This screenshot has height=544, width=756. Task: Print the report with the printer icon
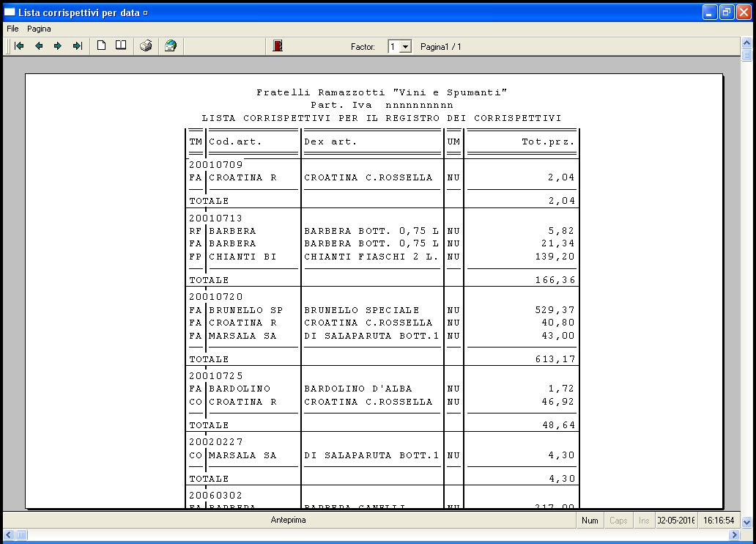click(146, 46)
